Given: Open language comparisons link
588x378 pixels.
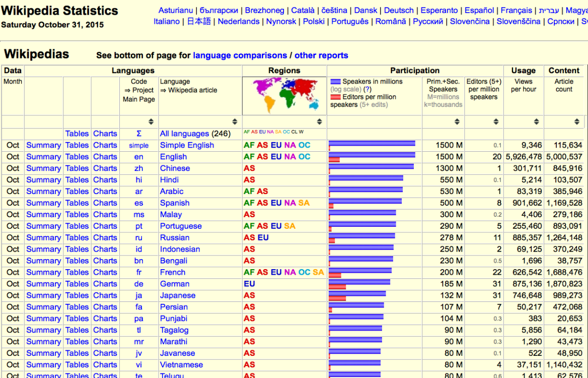Looking at the screenshot, I should [x=240, y=55].
